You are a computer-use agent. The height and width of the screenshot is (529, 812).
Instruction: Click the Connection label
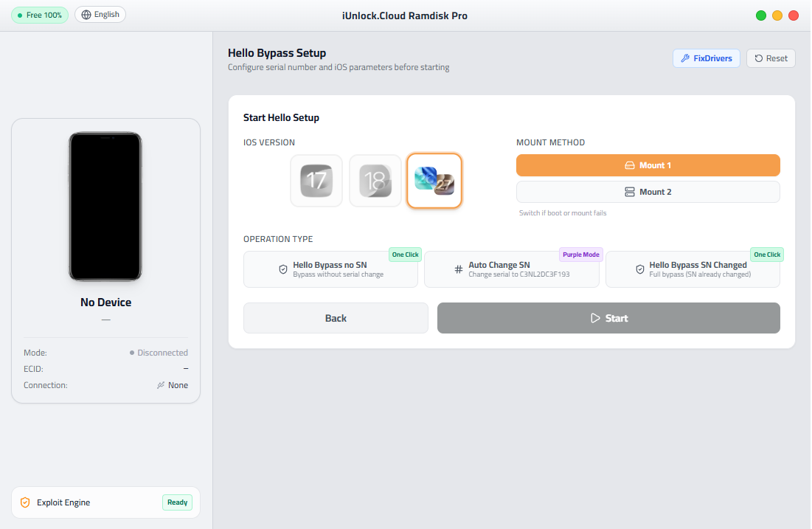(x=46, y=385)
